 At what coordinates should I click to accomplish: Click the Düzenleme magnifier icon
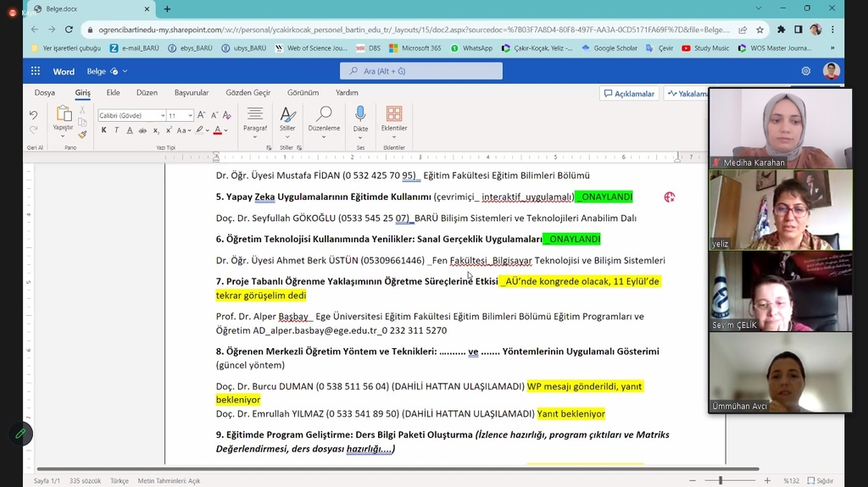pos(324,114)
